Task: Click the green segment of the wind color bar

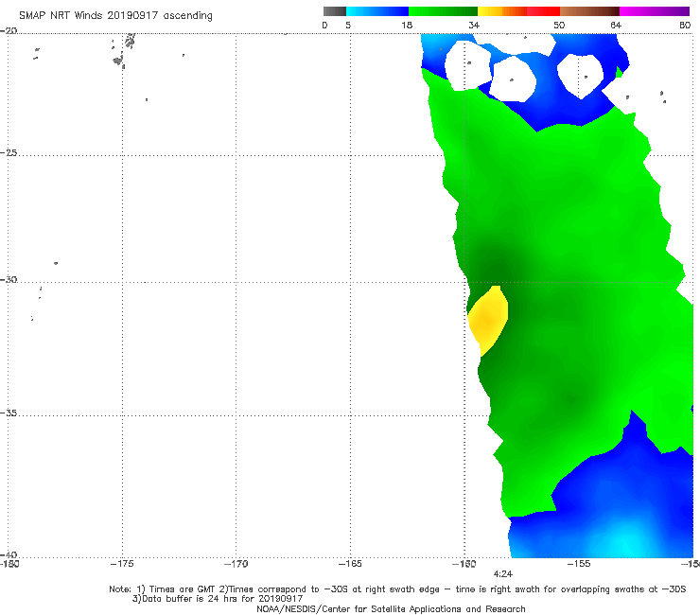Action: coord(443,11)
